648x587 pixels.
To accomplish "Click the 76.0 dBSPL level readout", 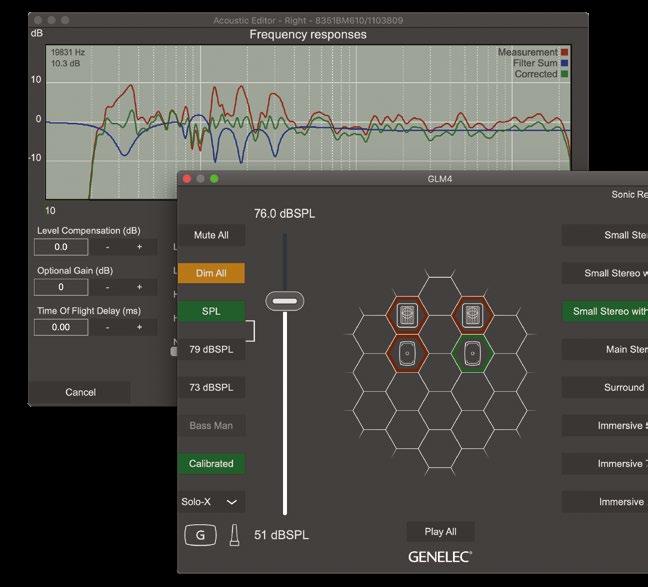I will [x=284, y=214].
